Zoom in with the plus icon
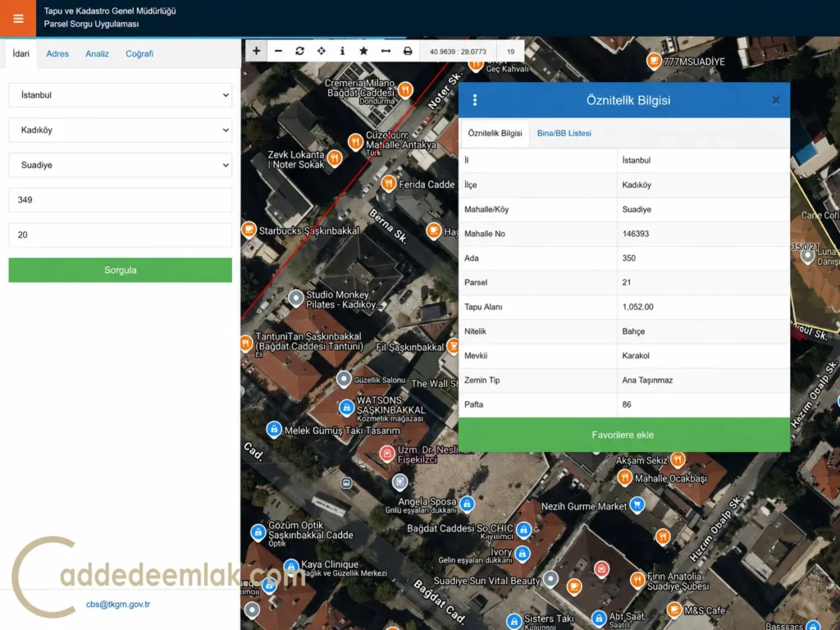 [x=257, y=51]
